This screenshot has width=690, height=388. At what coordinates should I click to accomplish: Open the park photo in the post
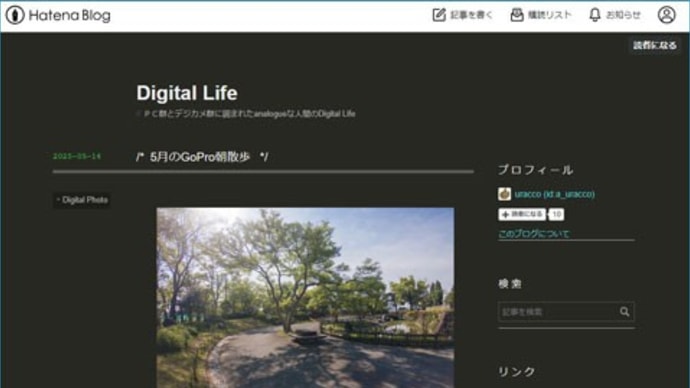305,298
